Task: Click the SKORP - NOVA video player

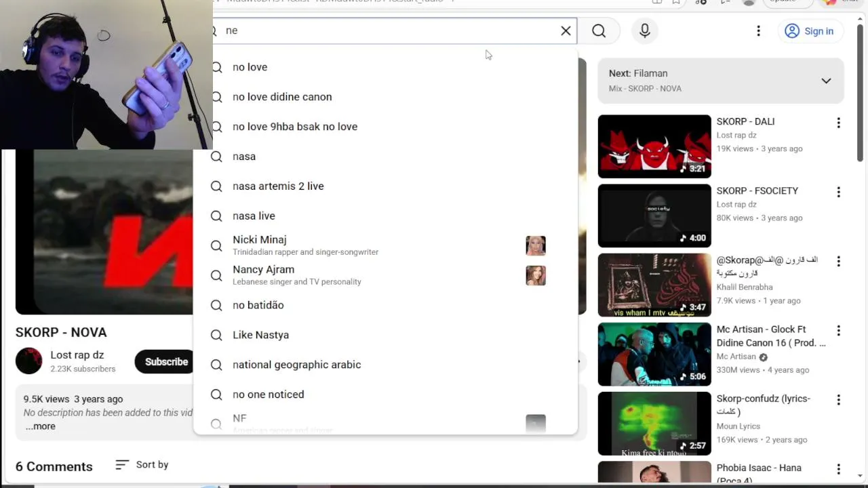Action: click(x=104, y=232)
